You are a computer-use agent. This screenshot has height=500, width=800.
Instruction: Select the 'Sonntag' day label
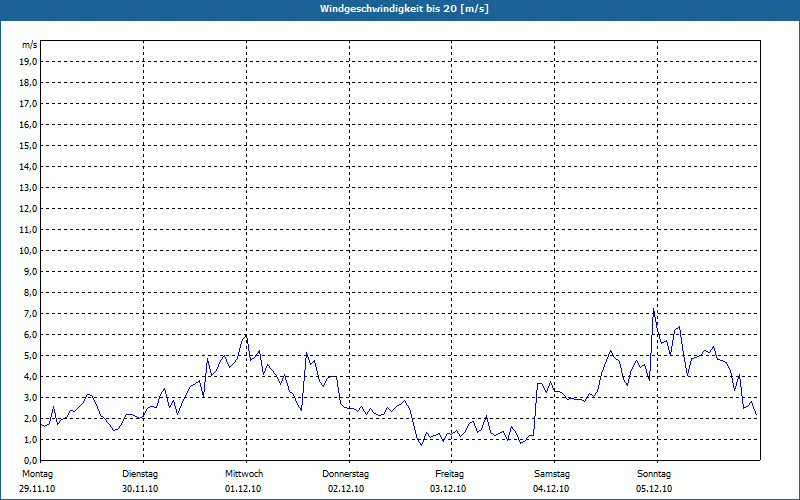(x=654, y=474)
